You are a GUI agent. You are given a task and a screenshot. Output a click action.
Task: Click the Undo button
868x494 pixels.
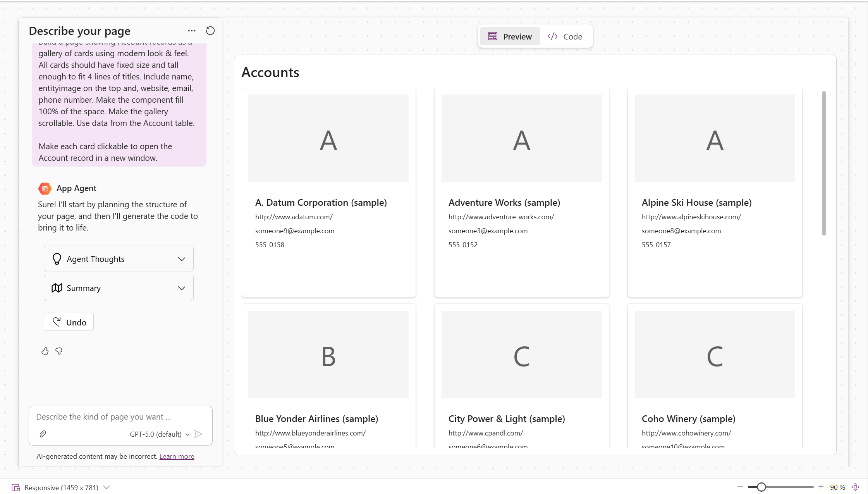pyautogui.click(x=69, y=322)
